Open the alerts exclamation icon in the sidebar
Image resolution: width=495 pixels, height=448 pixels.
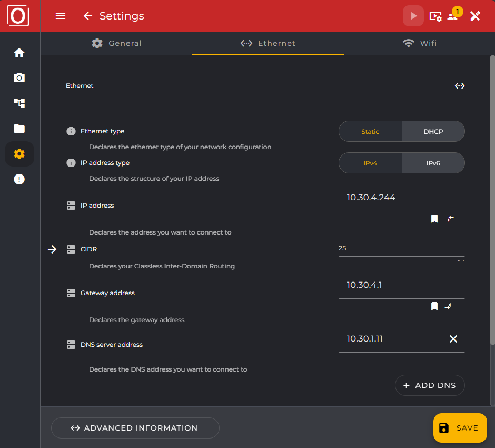19,179
